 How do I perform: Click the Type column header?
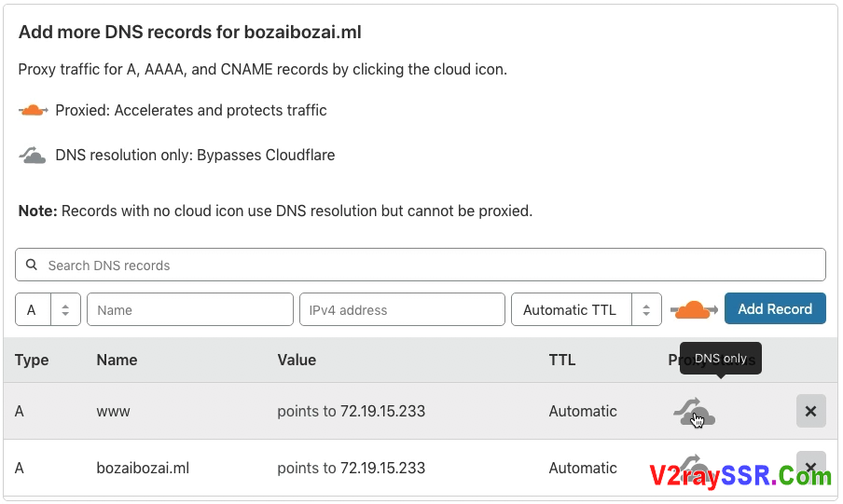pyautogui.click(x=32, y=360)
